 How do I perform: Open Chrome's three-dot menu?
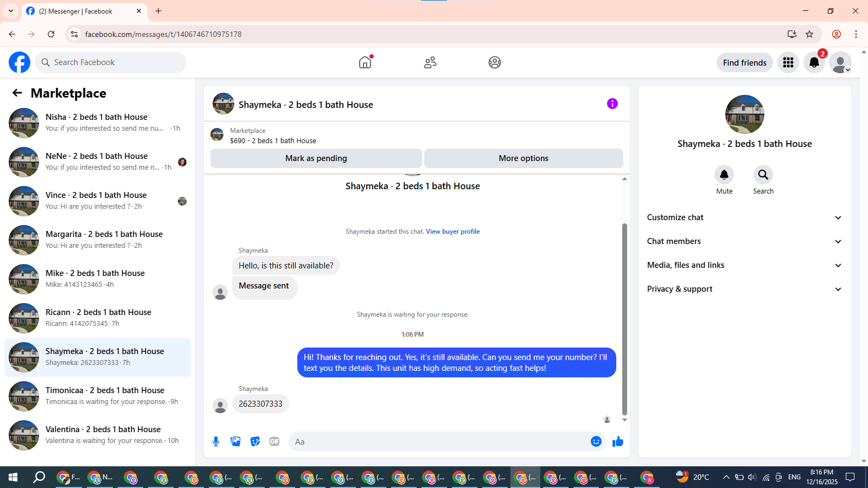[856, 34]
